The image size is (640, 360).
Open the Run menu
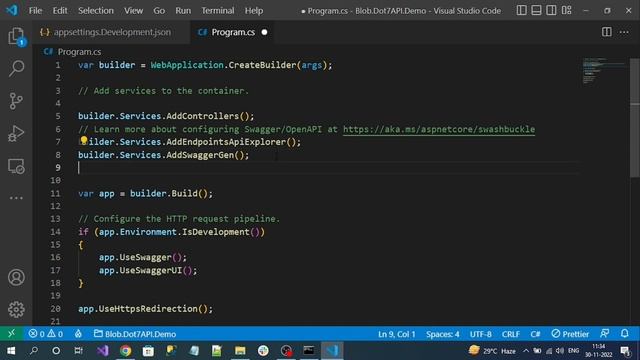point(183,11)
